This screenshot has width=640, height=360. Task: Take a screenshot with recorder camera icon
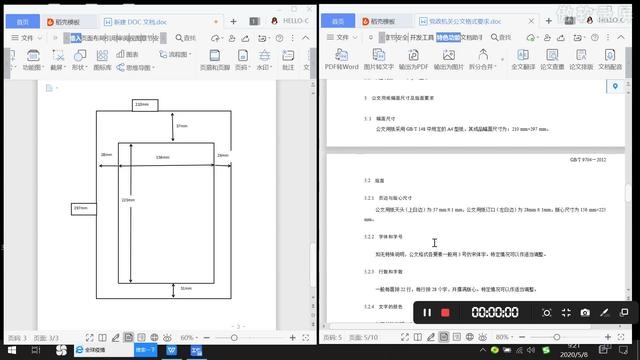coord(585,313)
